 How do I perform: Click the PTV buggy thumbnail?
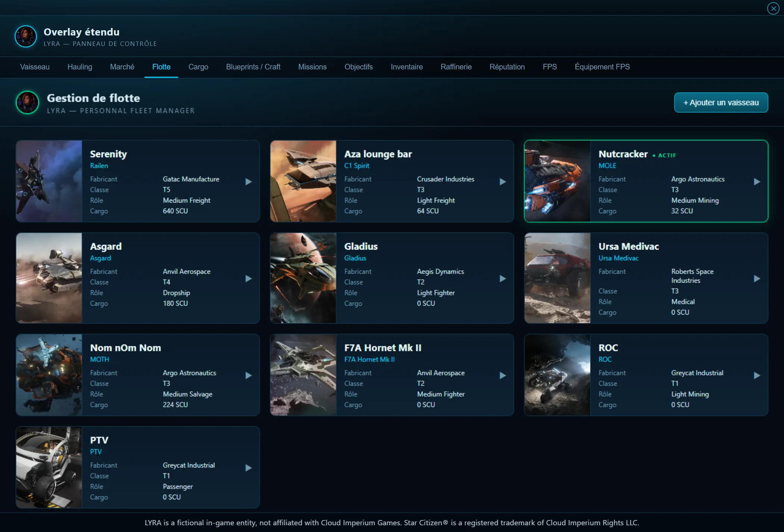pyautogui.click(x=49, y=467)
